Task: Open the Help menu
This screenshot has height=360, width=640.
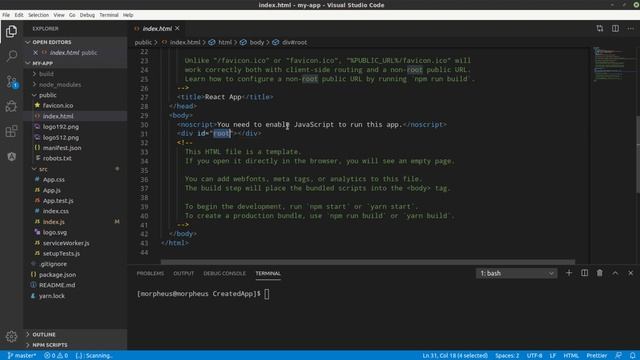Action: [x=128, y=15]
